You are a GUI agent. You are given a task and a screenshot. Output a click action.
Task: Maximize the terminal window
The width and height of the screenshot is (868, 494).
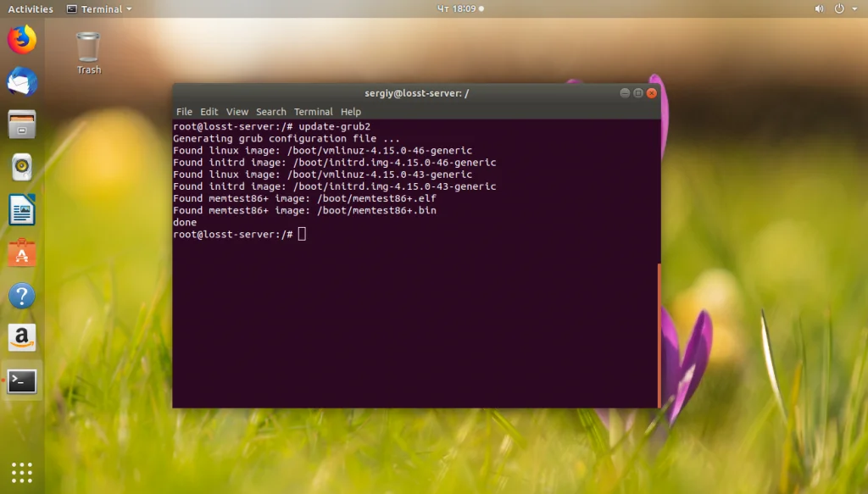(637, 93)
